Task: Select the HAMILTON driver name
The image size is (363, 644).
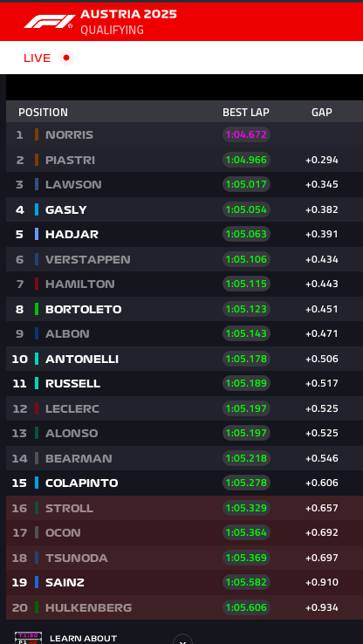Action: 80,284
